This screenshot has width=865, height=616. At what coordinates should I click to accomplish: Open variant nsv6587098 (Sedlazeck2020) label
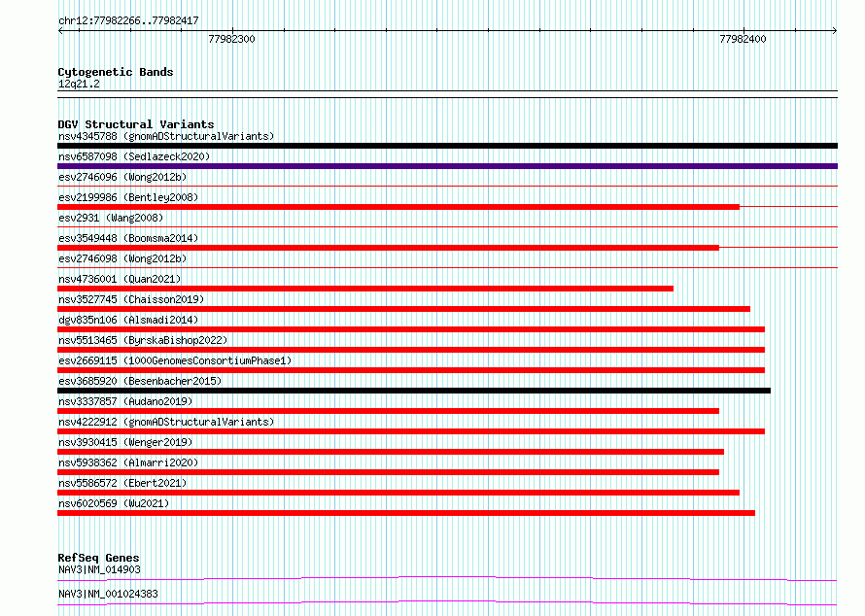pos(134,156)
